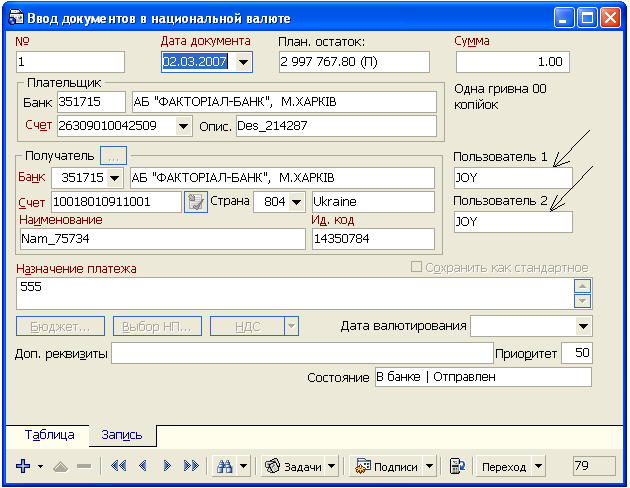Image resolution: width=630 pixels, height=488 pixels.
Task: Click the Пользователь 1 field
Action: [513, 178]
